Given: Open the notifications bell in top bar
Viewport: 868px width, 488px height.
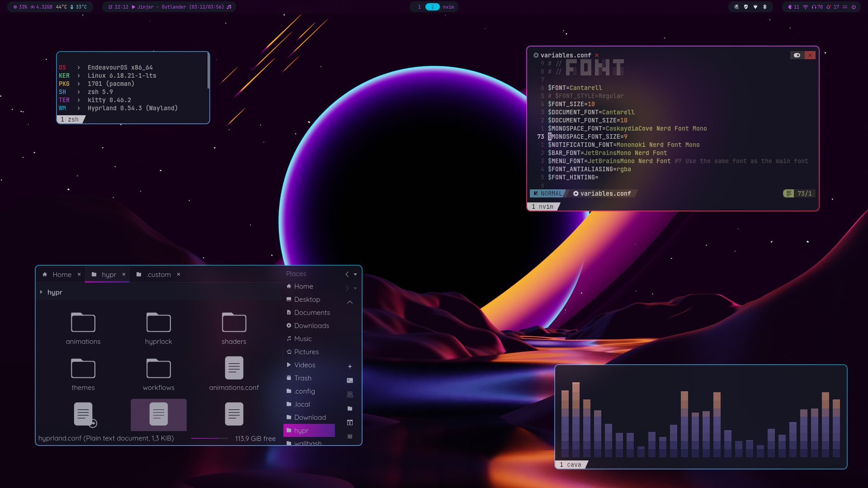Looking at the screenshot, I should pos(829,7).
